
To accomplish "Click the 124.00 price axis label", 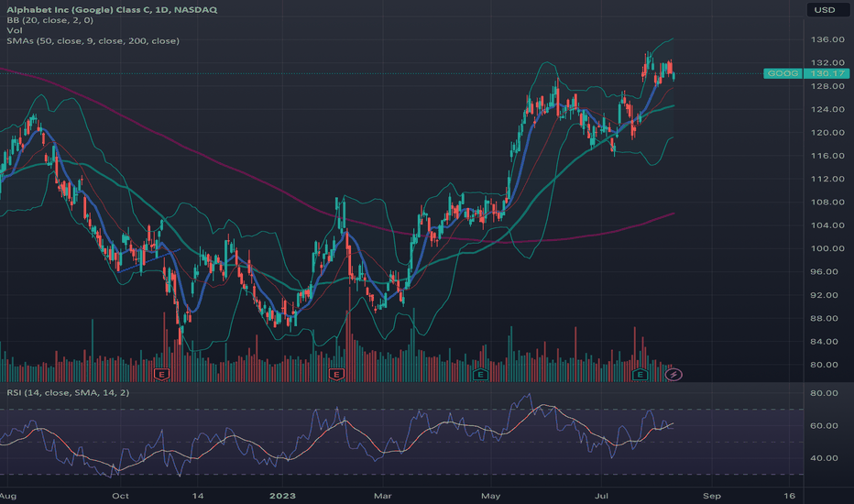I will tap(827, 110).
